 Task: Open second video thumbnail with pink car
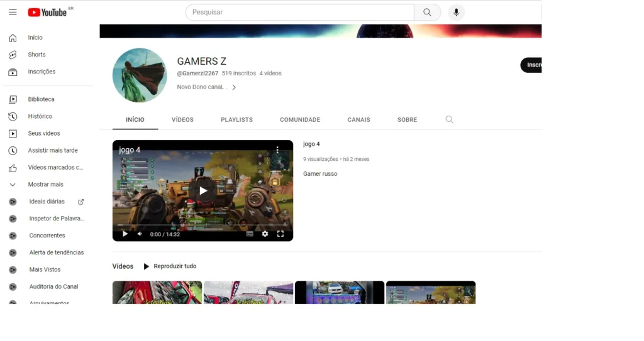pos(248,293)
